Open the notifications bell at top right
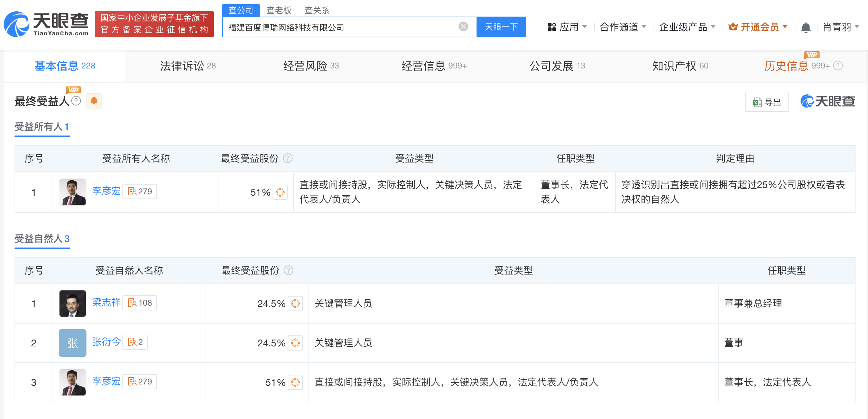Screen dimensions: 868x419 (806, 27)
